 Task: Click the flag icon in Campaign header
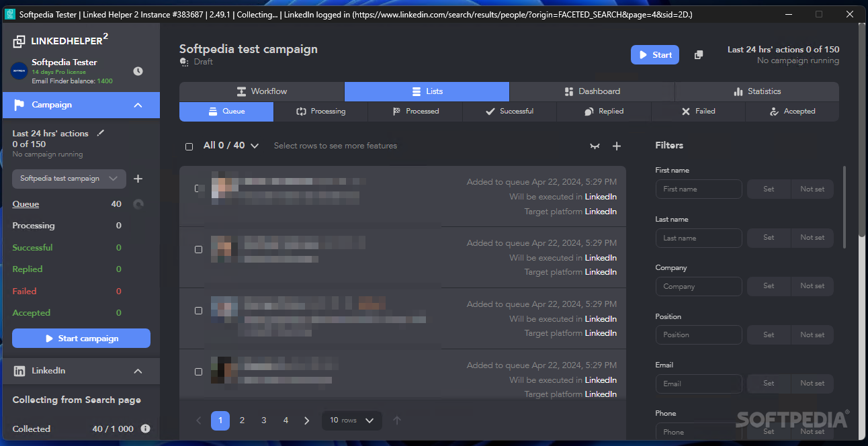coord(19,105)
